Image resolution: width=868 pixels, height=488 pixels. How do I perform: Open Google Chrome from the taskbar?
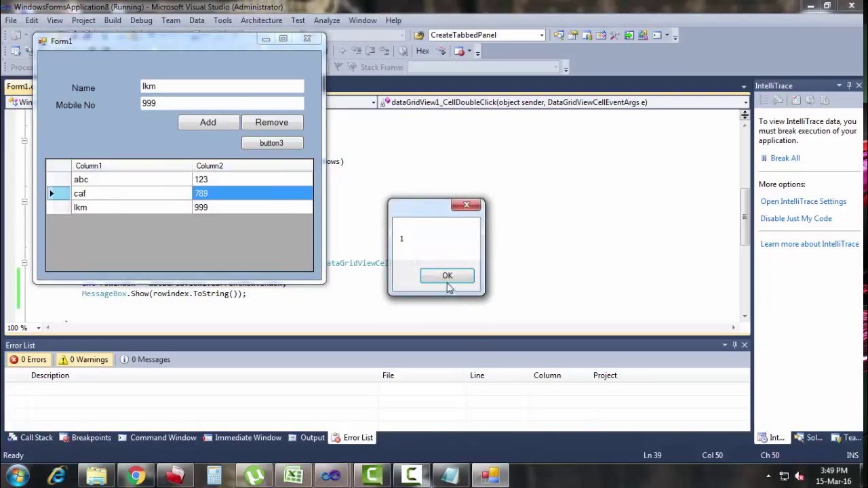click(x=136, y=476)
